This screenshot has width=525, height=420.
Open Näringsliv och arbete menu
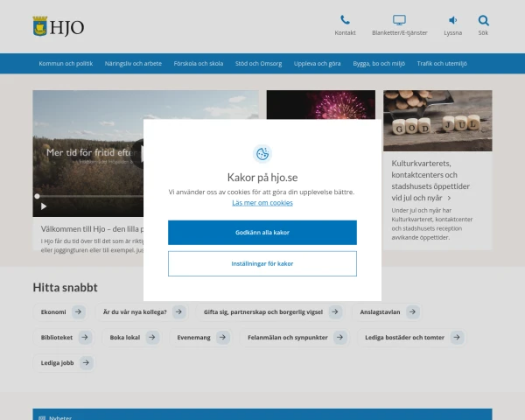click(x=133, y=64)
